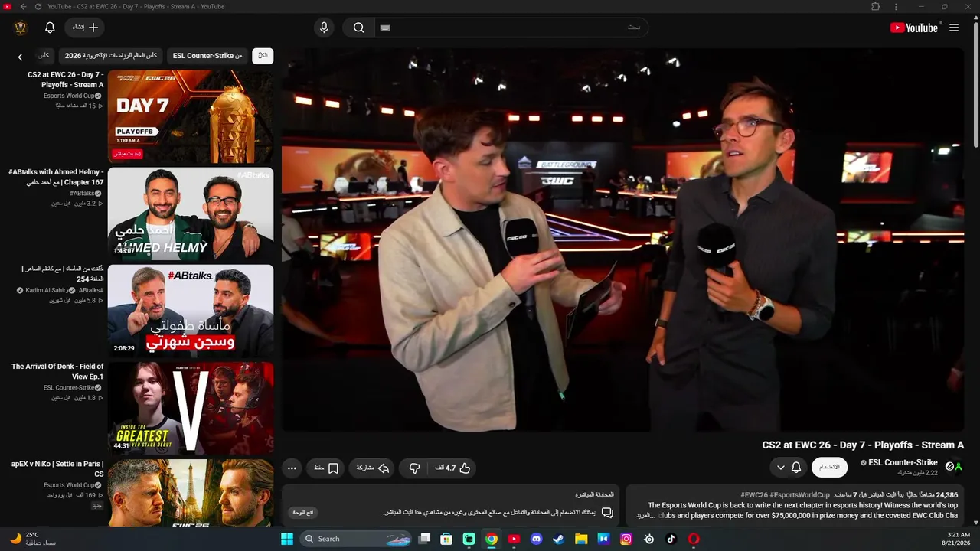Start voice search with microphone icon

(324, 28)
